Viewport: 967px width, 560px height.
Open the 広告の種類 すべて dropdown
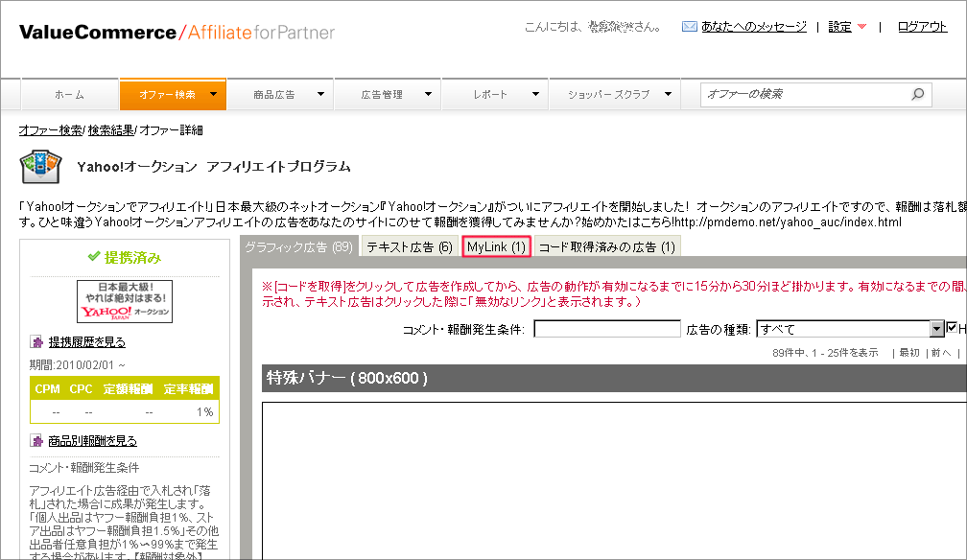click(x=850, y=329)
